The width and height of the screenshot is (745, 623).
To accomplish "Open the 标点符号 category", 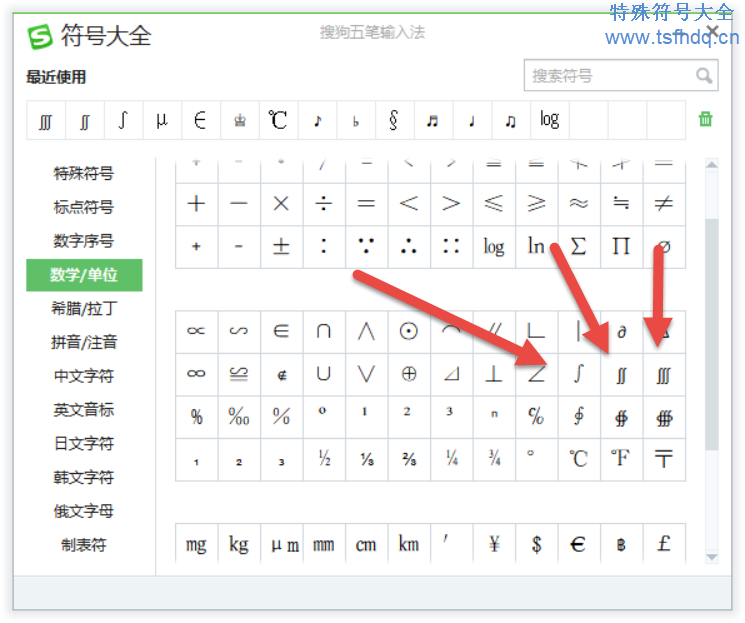I will click(x=84, y=207).
